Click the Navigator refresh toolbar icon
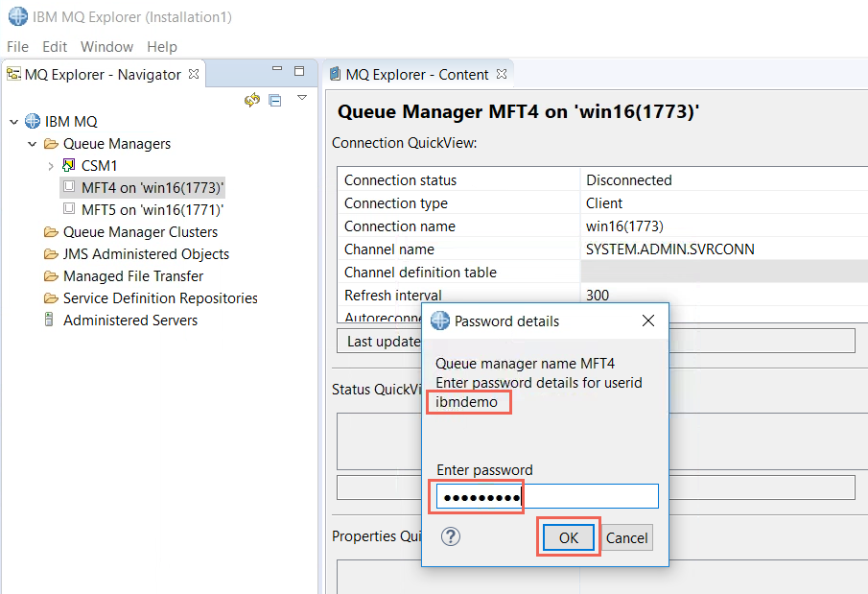This screenshot has width=868, height=594. point(252,100)
